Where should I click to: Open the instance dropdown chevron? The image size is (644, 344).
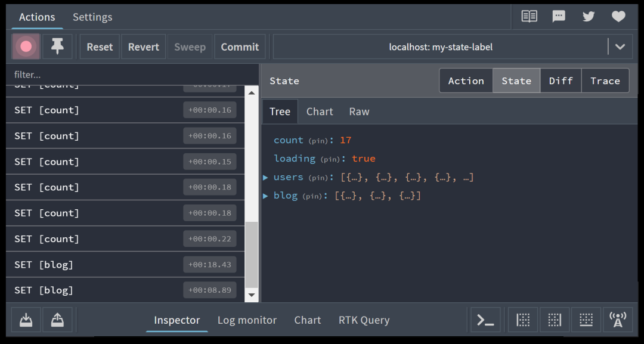(x=620, y=47)
